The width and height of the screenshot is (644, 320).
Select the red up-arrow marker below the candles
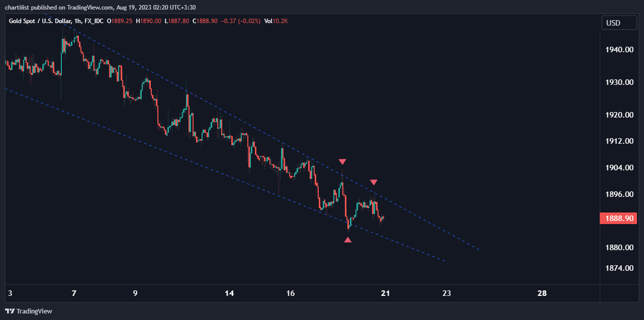click(348, 240)
